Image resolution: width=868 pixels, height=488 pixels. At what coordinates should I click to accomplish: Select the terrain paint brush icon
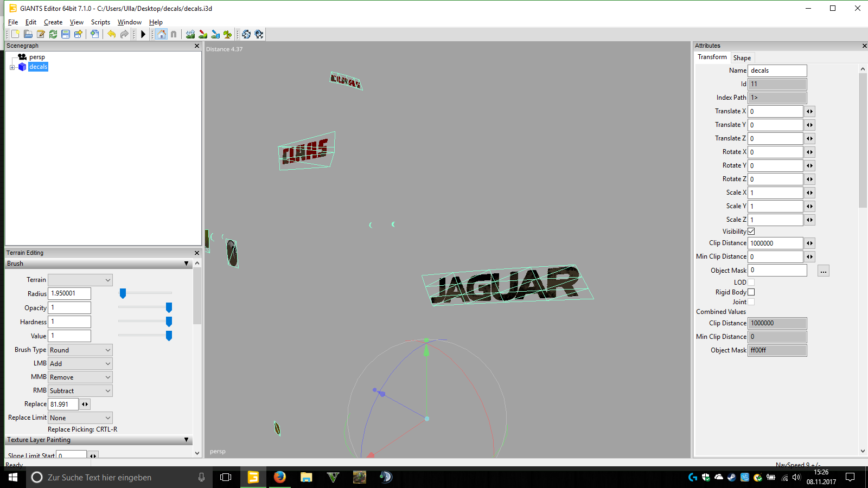(203, 34)
